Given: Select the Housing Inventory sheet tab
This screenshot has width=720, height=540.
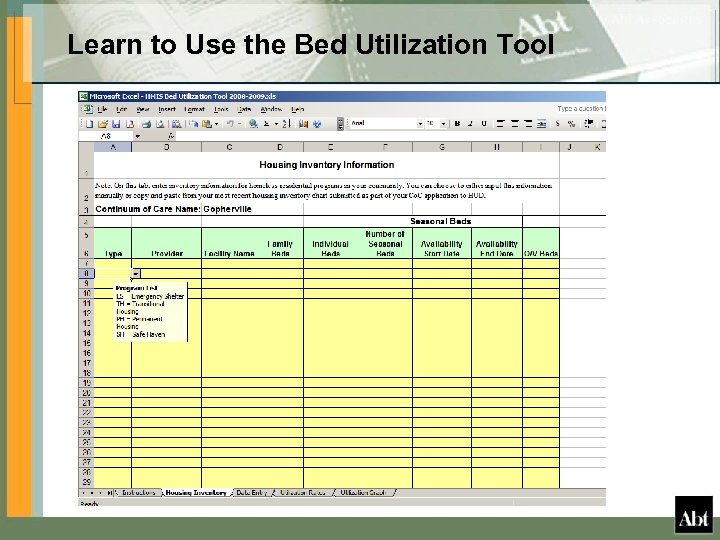Looking at the screenshot, I should click(x=196, y=493).
